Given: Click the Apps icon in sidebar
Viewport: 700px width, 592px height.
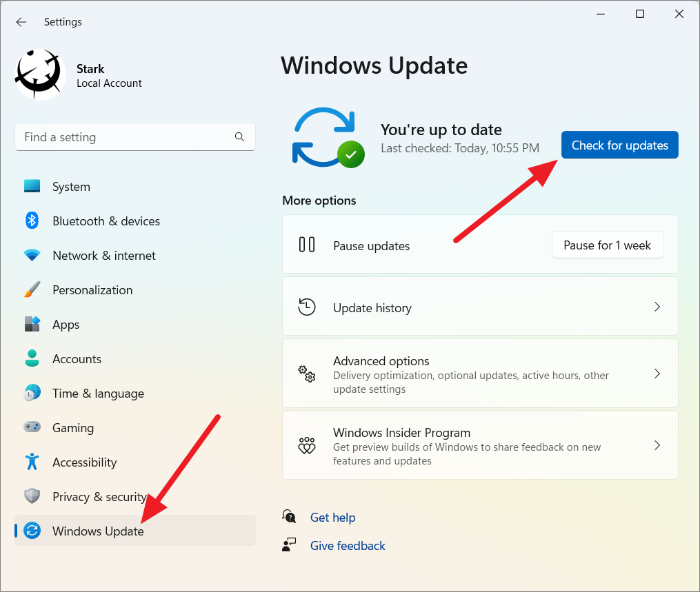Looking at the screenshot, I should coord(32,324).
